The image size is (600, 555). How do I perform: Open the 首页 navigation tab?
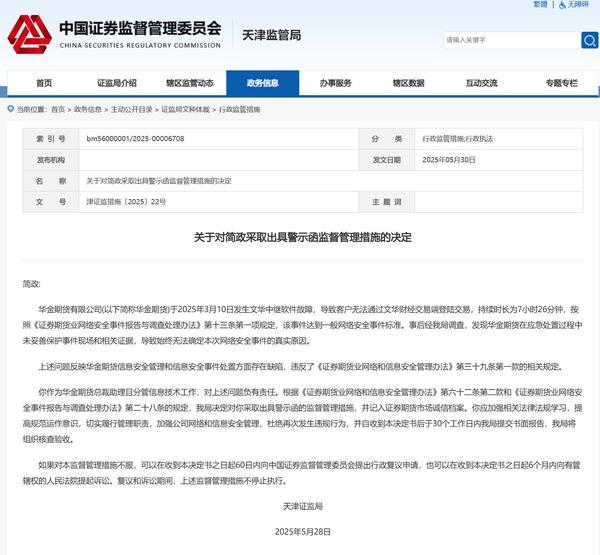point(44,83)
